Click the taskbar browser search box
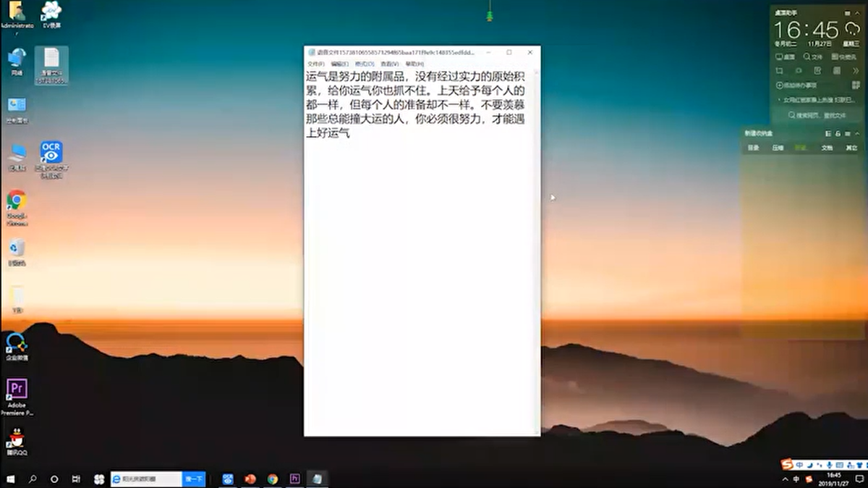The width and height of the screenshot is (868, 488). point(146,479)
